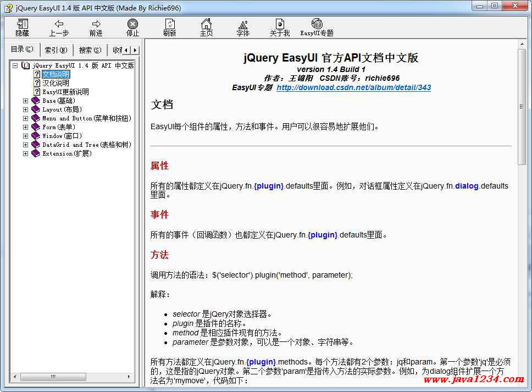The image size is (532, 392).
Task: Click the tree panel scroll-left arrow
Action: tap(15, 377)
